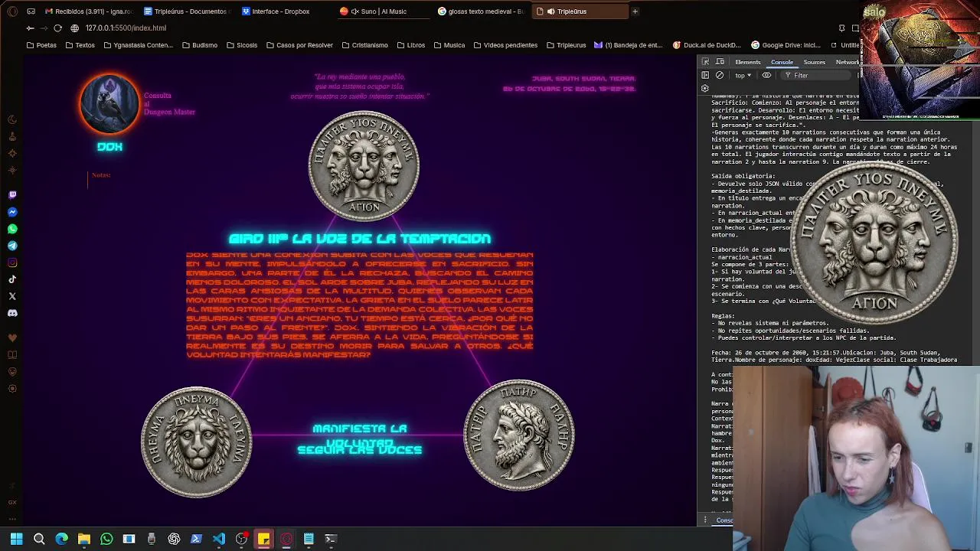Open the terminal app from the taskbar
The width and height of the screenshot is (980, 551).
331,539
